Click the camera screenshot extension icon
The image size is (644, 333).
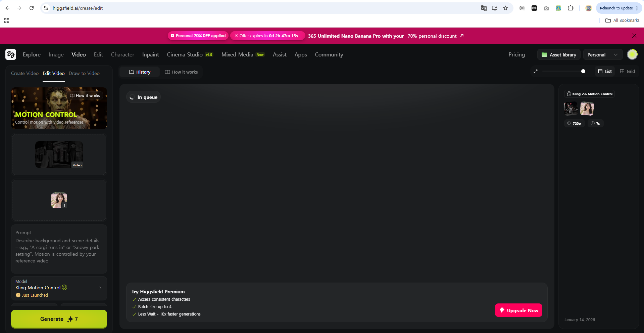(x=546, y=8)
